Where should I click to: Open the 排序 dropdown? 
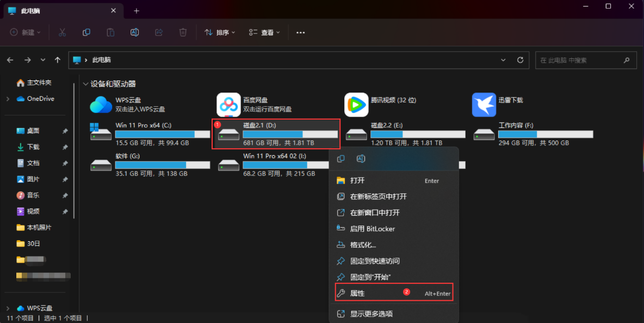coord(219,32)
